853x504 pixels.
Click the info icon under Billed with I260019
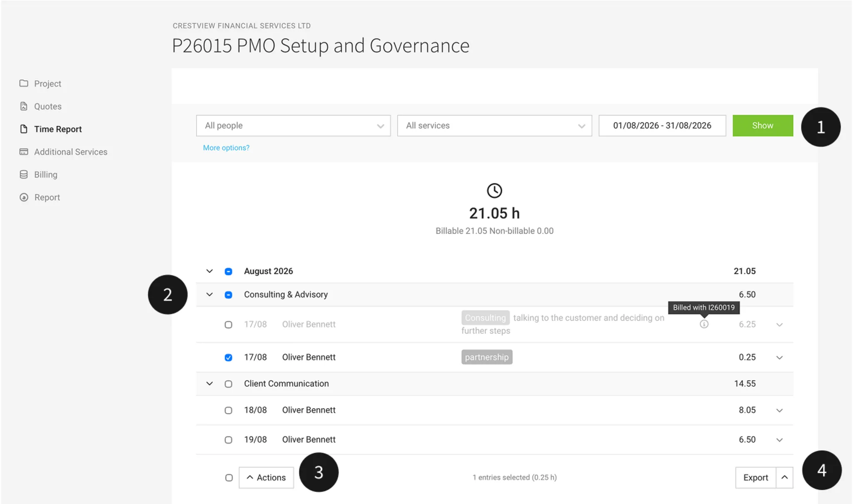(704, 324)
